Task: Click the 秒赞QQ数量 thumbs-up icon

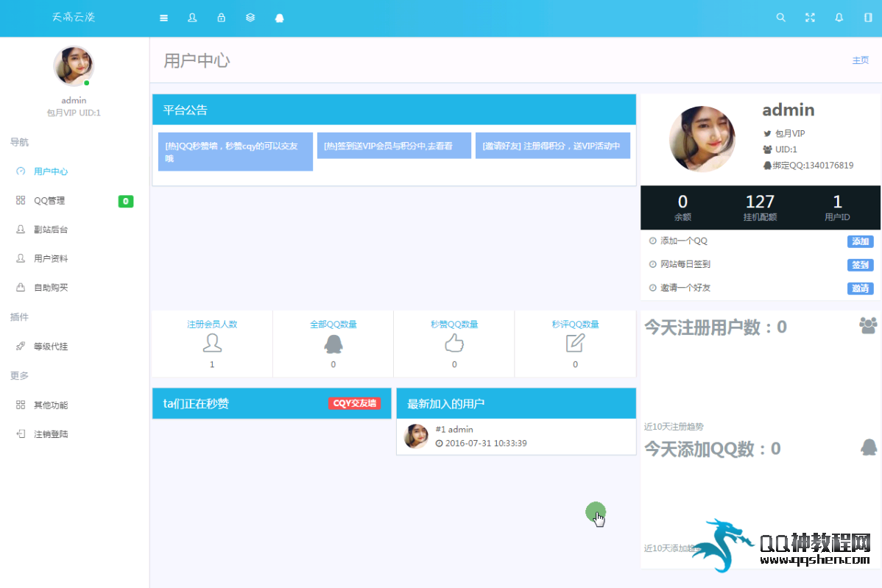Action: point(454,343)
